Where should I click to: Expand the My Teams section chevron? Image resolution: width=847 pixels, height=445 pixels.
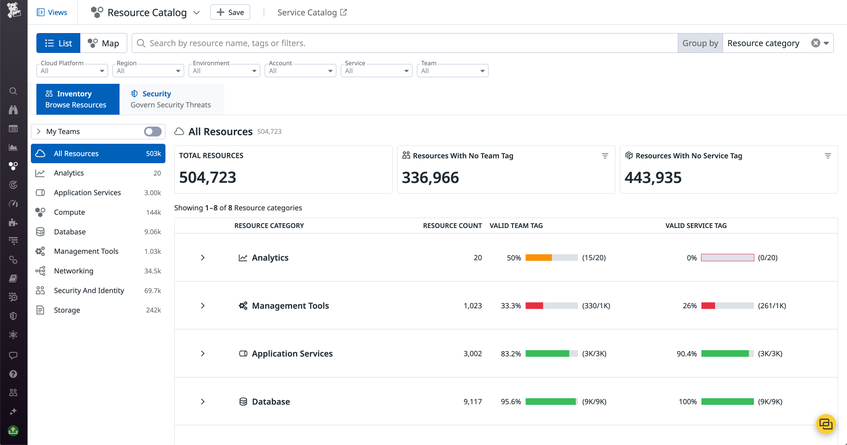click(38, 131)
